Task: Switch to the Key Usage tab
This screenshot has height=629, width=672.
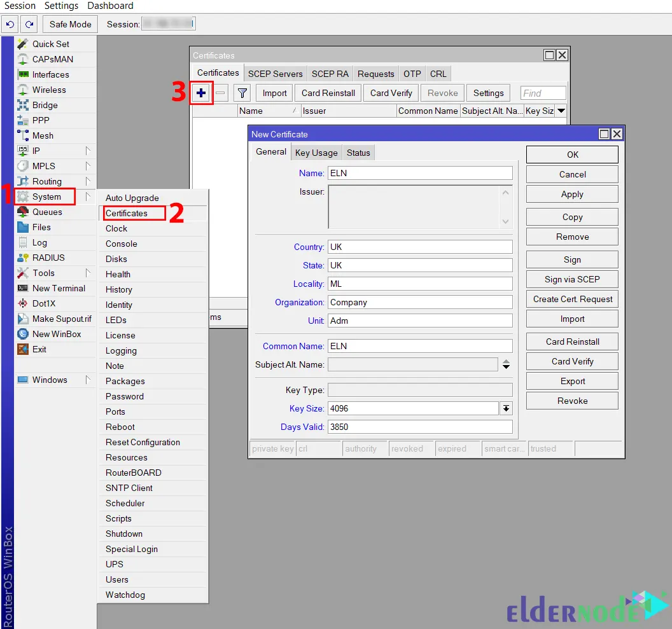Action: pyautogui.click(x=316, y=153)
